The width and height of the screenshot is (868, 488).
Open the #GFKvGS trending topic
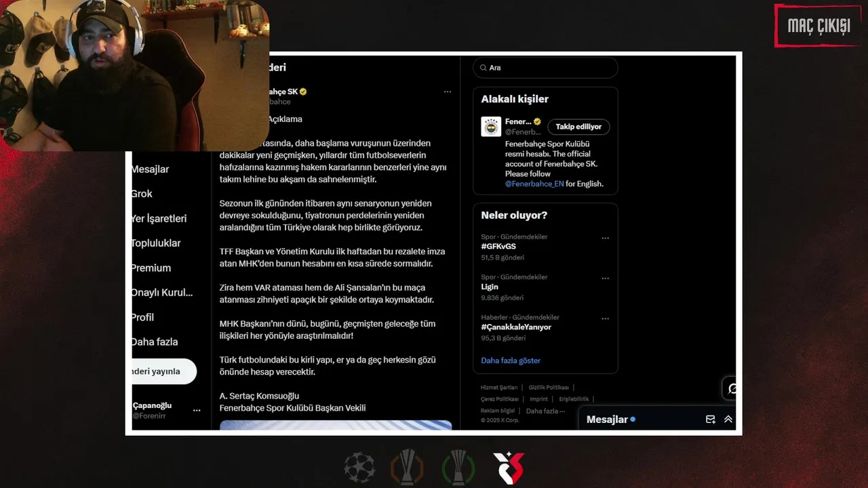pos(498,247)
